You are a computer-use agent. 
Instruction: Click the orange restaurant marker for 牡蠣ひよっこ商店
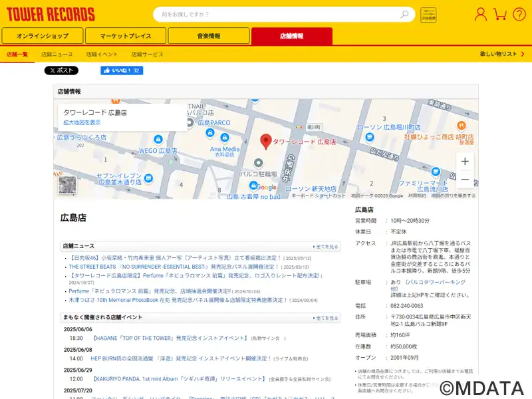coord(461,126)
